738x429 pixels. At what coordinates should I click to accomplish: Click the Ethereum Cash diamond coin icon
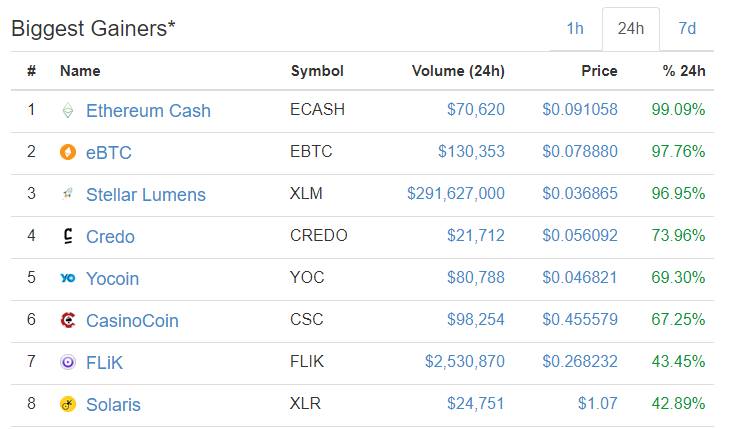(68, 111)
